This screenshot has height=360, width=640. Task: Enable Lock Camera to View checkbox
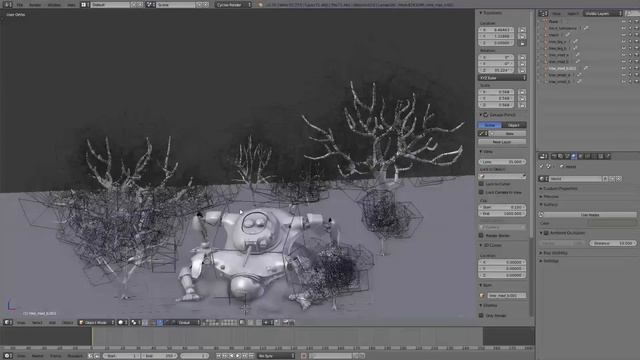481,192
